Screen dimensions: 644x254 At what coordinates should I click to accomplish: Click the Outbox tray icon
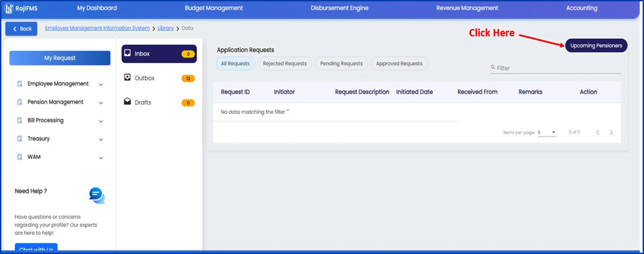(127, 78)
